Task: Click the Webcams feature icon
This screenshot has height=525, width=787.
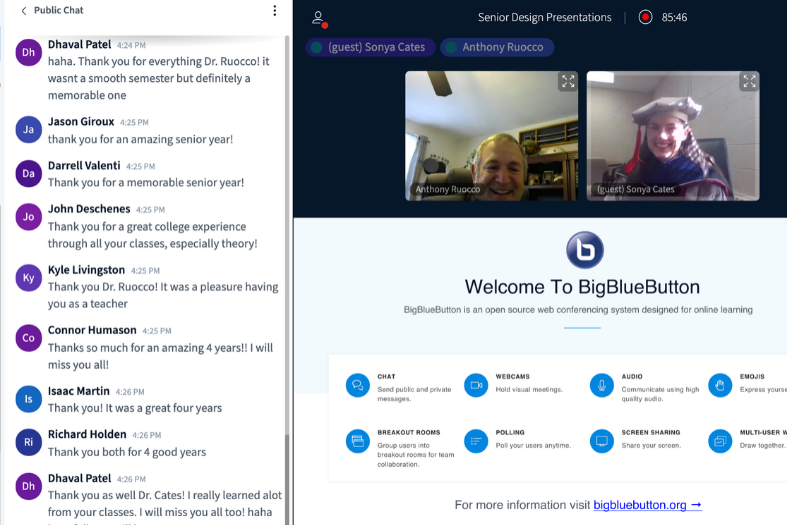Action: (477, 385)
